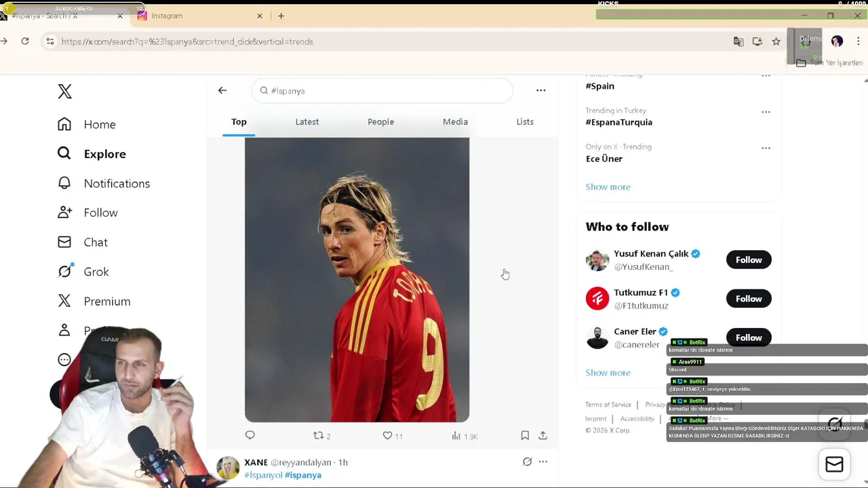Open browser profile avatar
868x488 pixels.
837,41
